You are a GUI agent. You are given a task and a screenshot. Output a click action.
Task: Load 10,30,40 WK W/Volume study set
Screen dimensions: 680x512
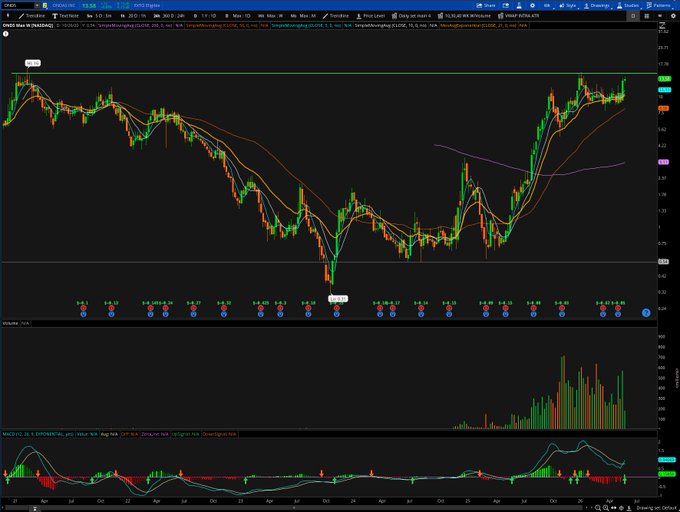tap(464, 16)
